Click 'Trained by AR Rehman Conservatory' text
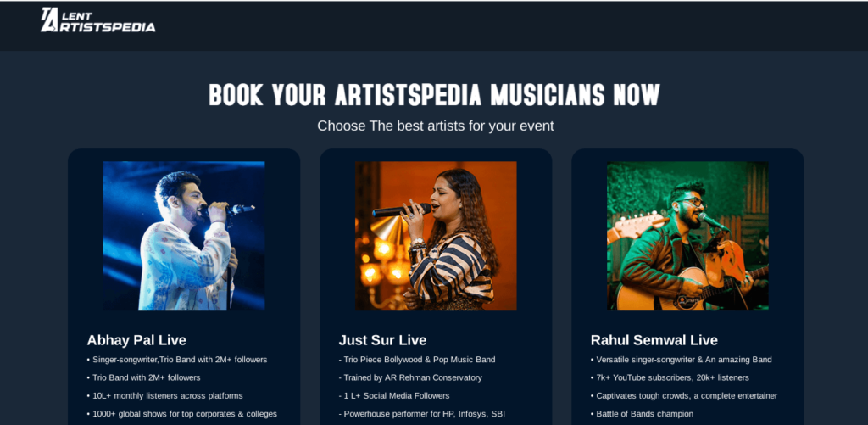The image size is (868, 425). coord(410,377)
